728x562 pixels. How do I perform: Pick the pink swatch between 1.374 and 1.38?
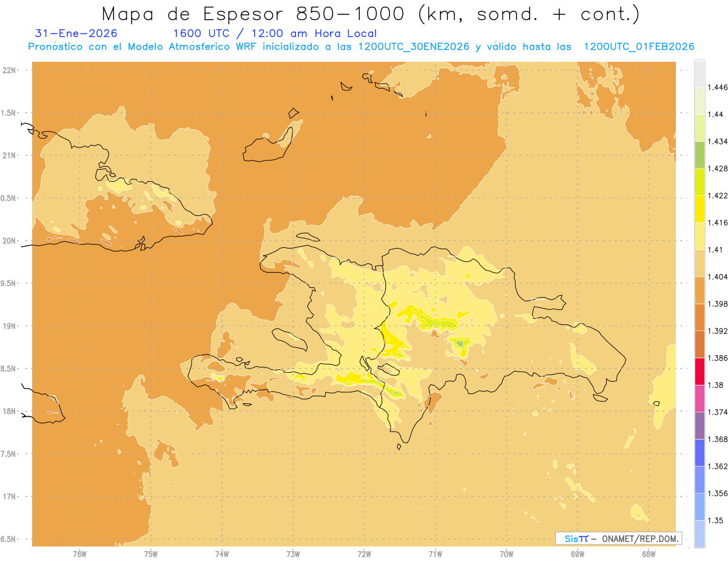tap(699, 398)
